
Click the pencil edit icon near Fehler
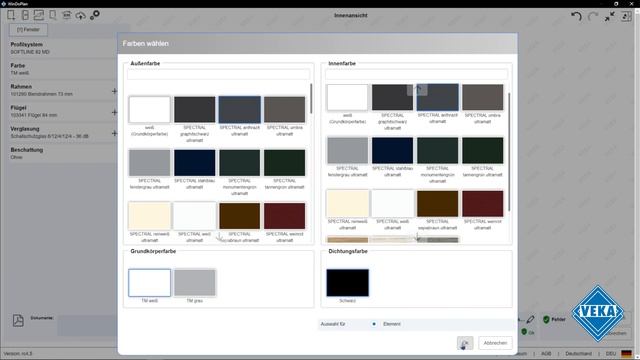[530, 319]
